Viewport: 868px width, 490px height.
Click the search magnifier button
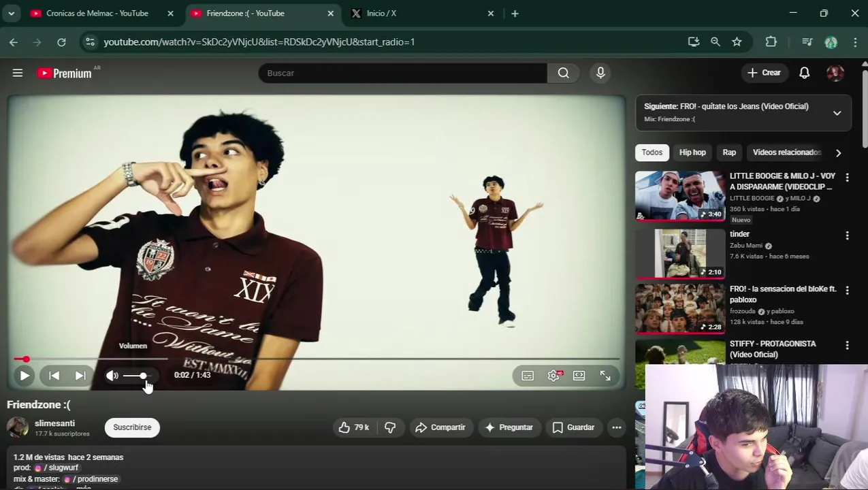564,73
